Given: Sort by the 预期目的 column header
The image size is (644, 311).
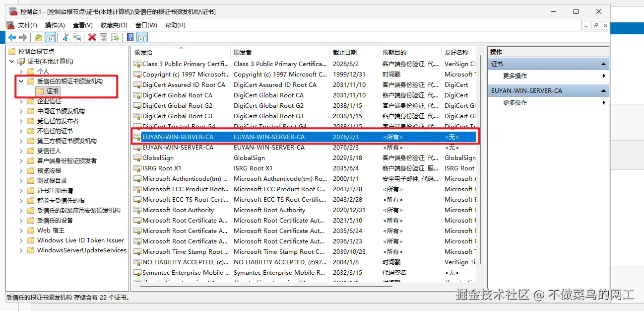Looking at the screenshot, I should (410, 52).
